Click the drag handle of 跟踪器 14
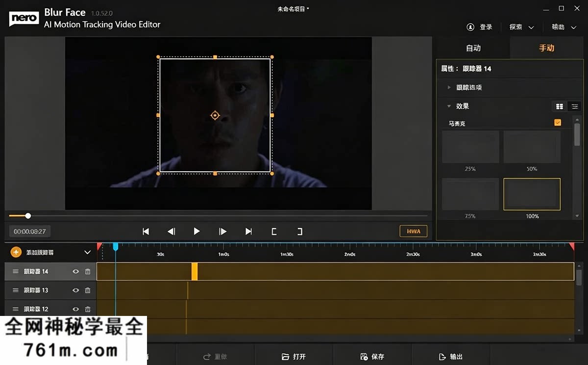This screenshot has width=588, height=365. (16, 271)
